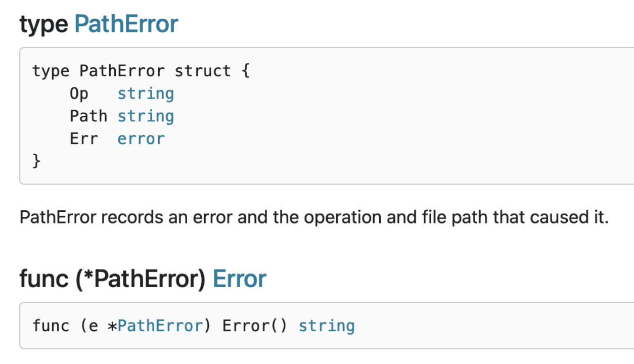Click 'func (*PathError)' heading text
634x364 pixels.
[x=112, y=279]
